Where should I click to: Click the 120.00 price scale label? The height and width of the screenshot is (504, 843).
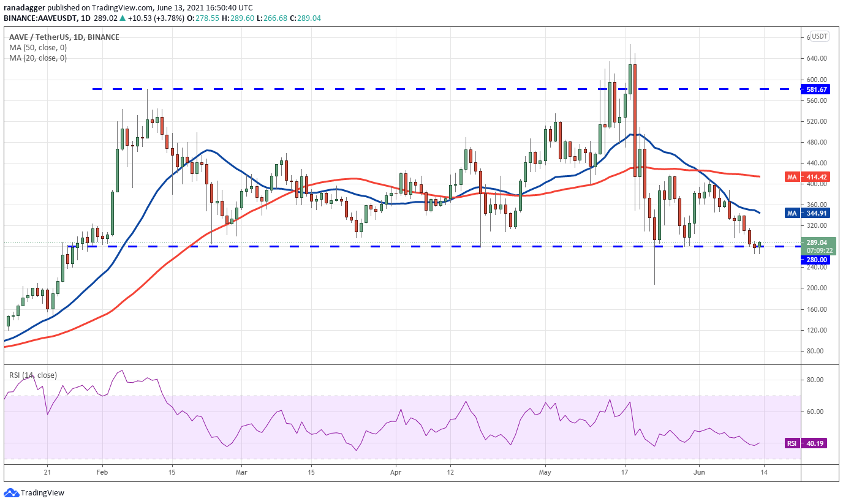(x=818, y=330)
